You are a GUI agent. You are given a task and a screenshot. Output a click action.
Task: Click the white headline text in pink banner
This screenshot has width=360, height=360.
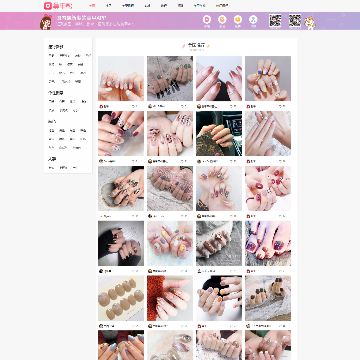(x=82, y=18)
